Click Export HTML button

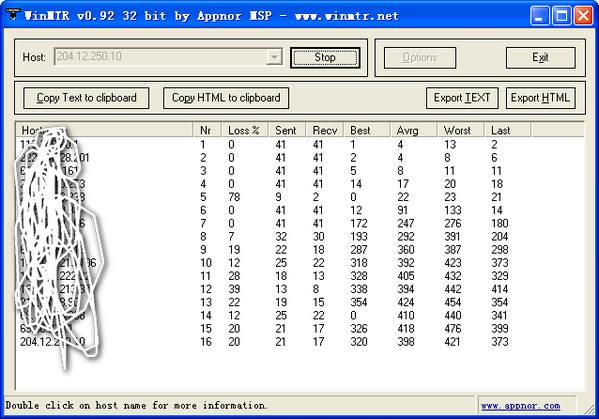point(540,98)
